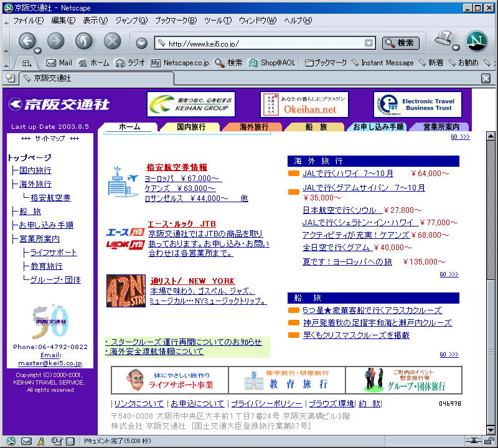Screen dimensions: 498x448
Task: Click 検索 on the personal toolbar
Action: click(228, 63)
